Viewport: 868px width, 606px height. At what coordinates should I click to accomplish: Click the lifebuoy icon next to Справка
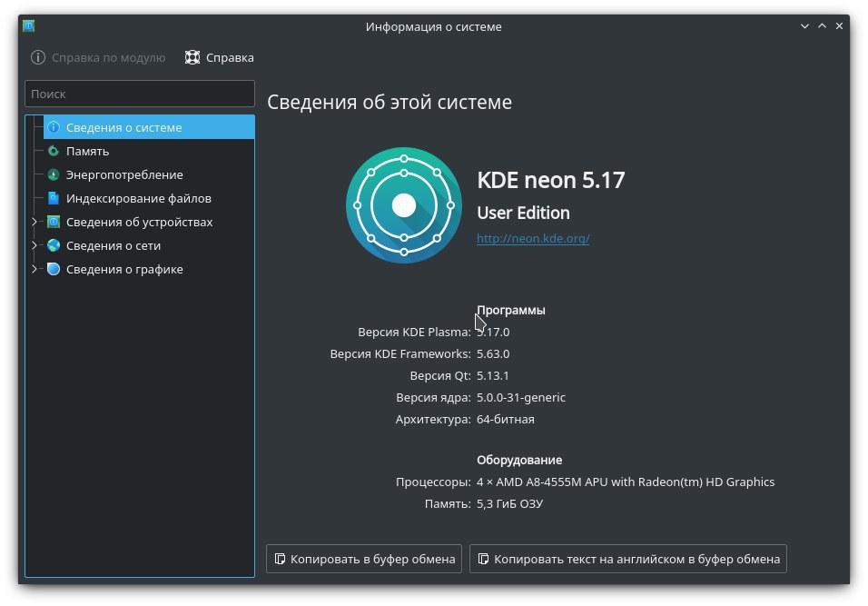click(x=192, y=57)
